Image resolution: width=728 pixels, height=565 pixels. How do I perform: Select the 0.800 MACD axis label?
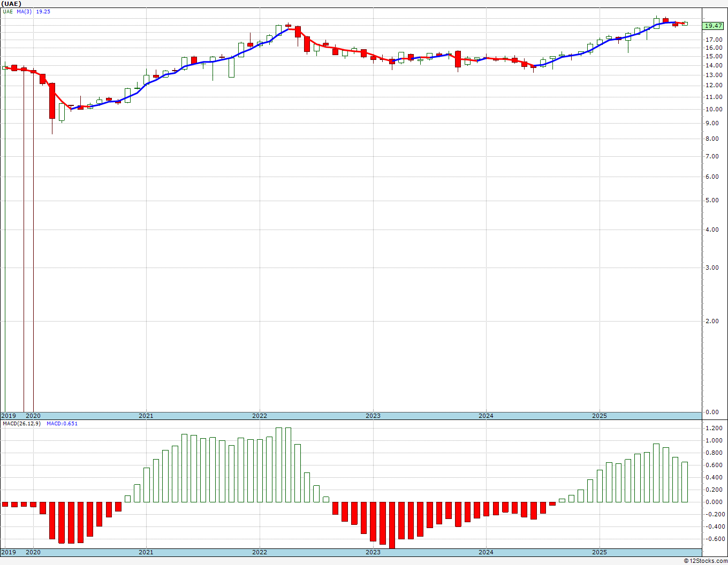click(x=714, y=453)
